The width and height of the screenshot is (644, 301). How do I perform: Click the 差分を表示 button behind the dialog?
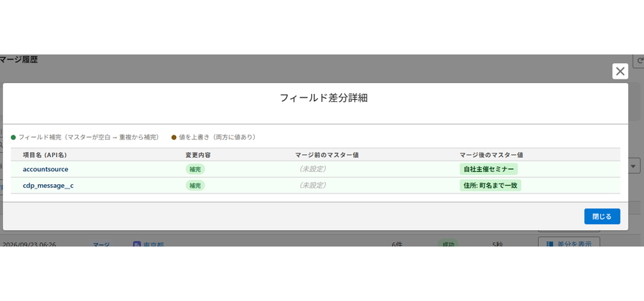[569, 242]
